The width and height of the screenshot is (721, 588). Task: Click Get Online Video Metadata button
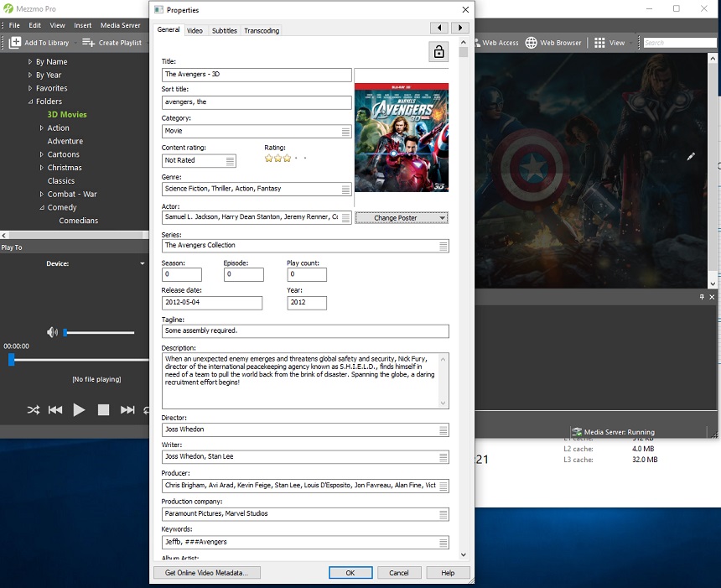coord(207,573)
